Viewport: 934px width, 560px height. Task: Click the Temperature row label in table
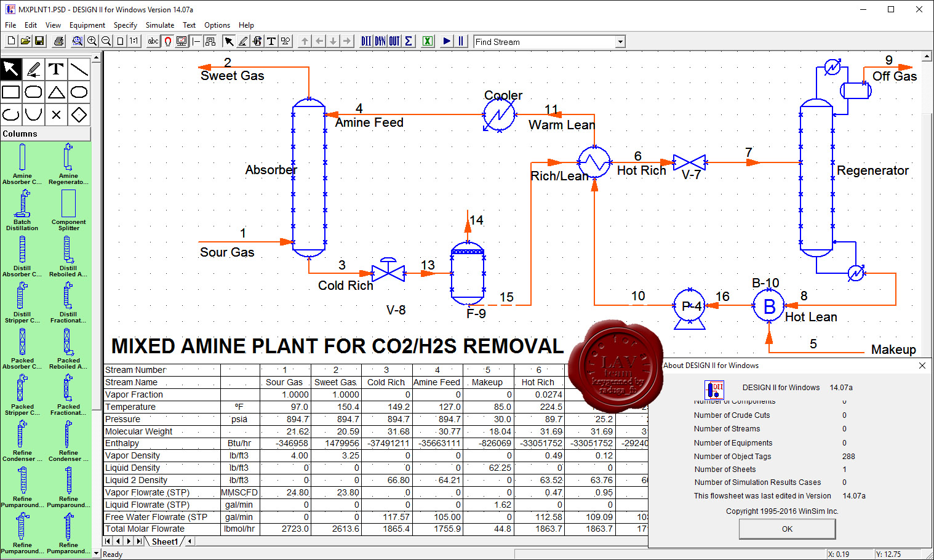[x=130, y=407]
